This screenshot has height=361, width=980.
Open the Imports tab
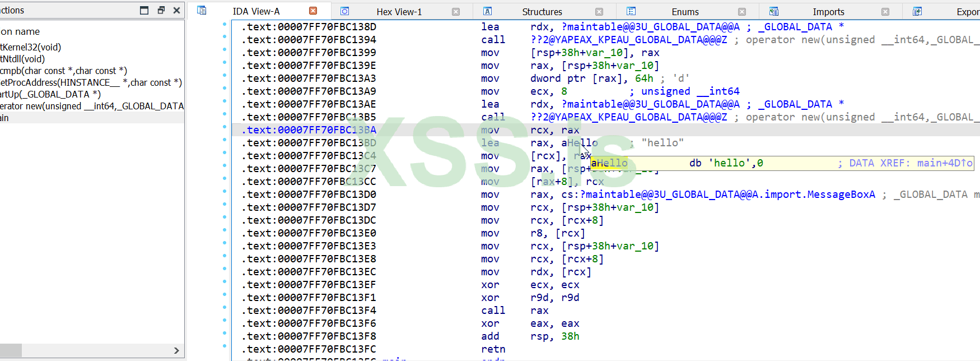click(x=828, y=12)
